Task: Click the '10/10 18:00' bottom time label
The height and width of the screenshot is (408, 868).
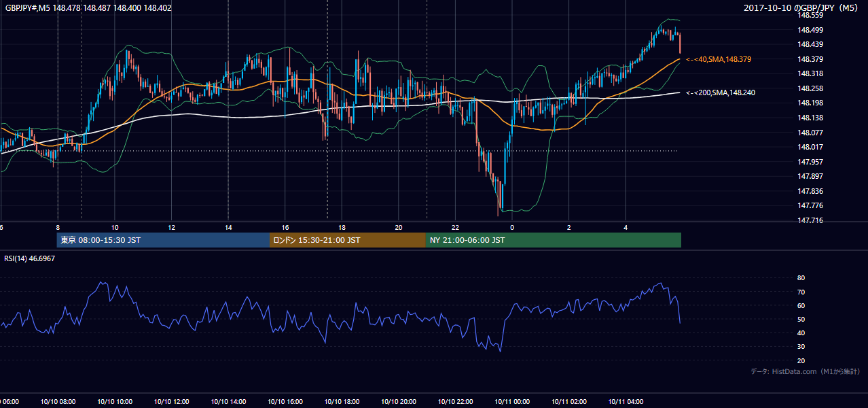Action: [x=342, y=402]
